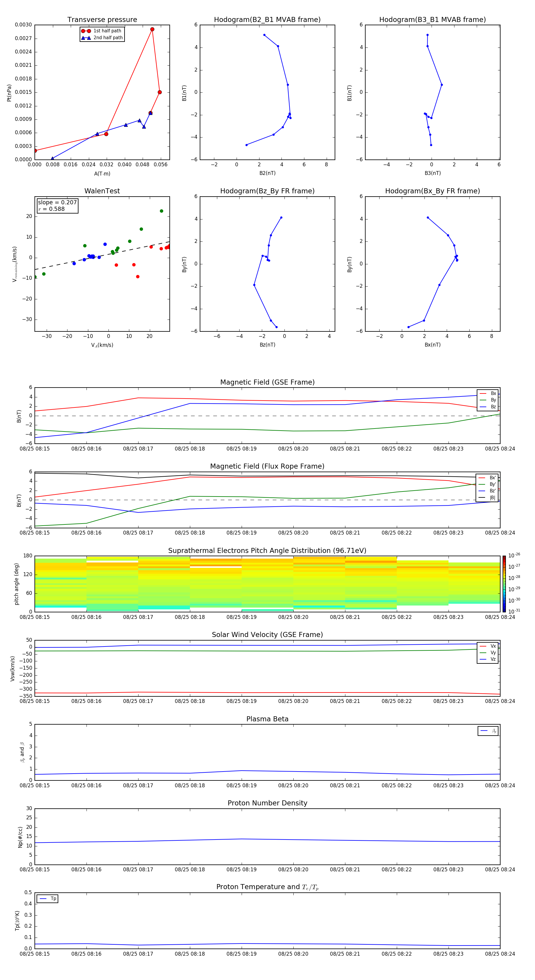Click the 'Proton Number Density' title
The width and height of the screenshot is (535, 980).
pos(267,803)
